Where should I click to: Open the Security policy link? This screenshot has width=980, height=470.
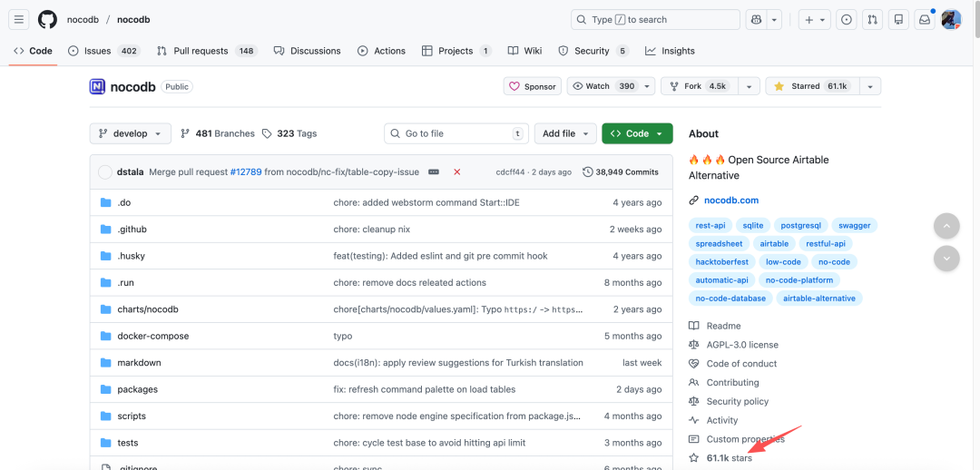(x=738, y=401)
